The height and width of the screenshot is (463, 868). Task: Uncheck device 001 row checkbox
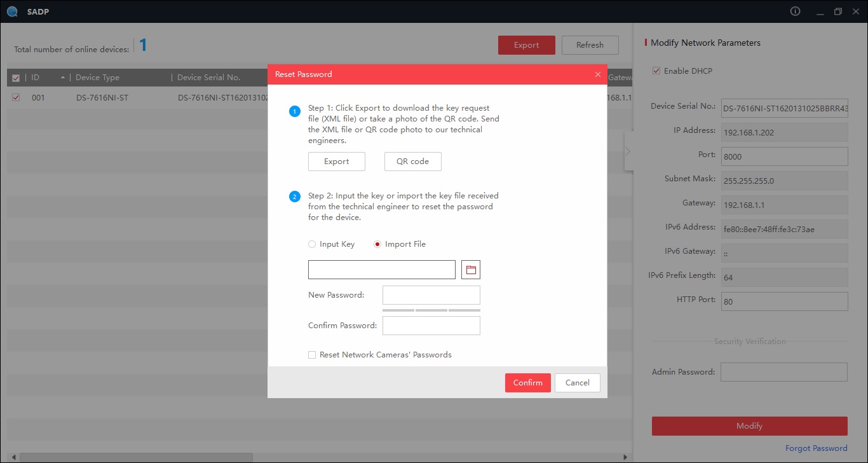coord(17,98)
